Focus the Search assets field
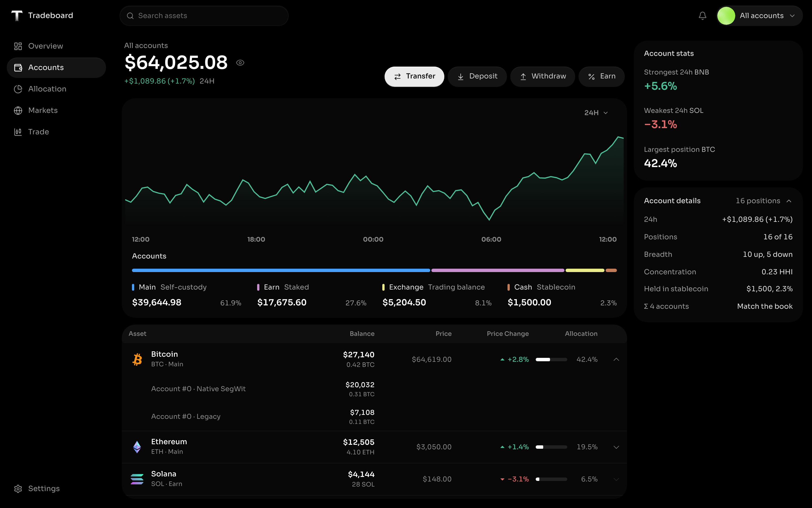 tap(204, 16)
